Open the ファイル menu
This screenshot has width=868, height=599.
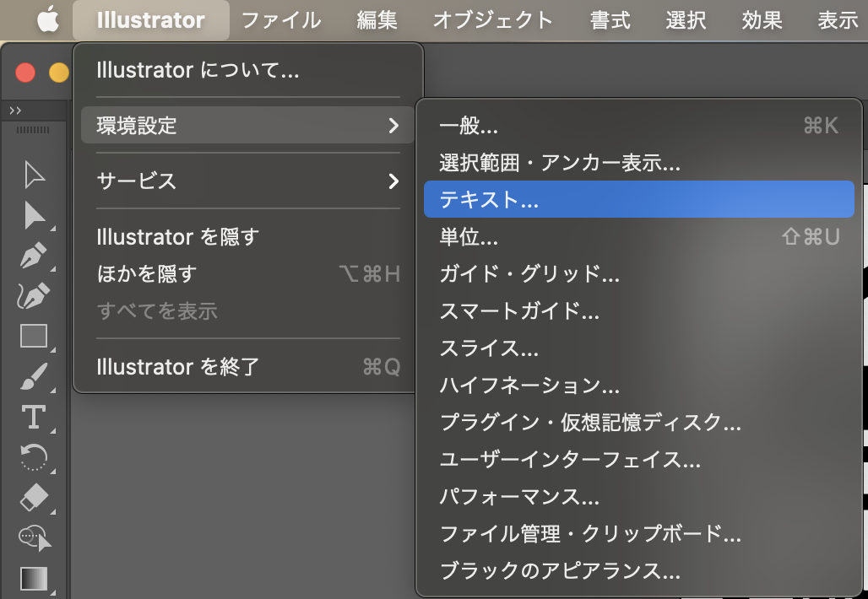coord(280,20)
